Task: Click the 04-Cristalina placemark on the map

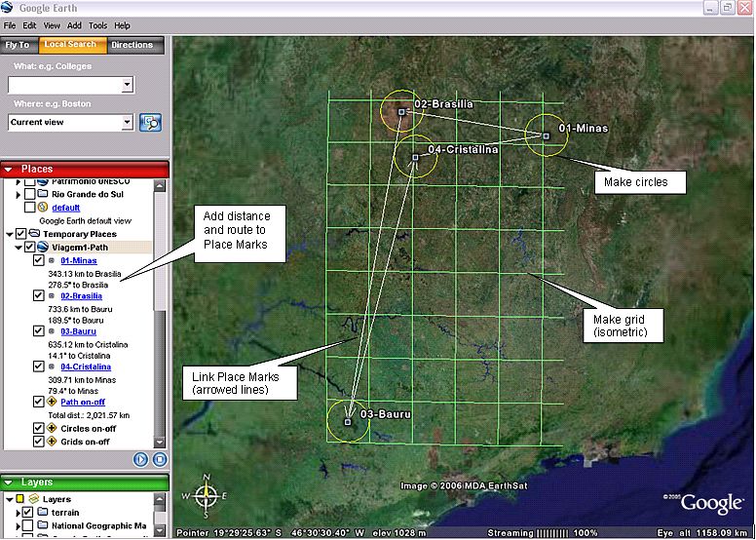Action: click(x=416, y=157)
